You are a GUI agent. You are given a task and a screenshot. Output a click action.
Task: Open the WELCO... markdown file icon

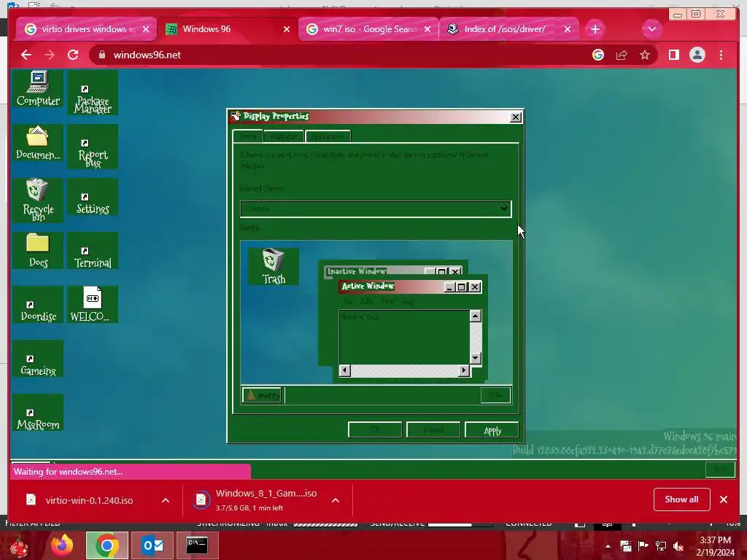(93, 305)
